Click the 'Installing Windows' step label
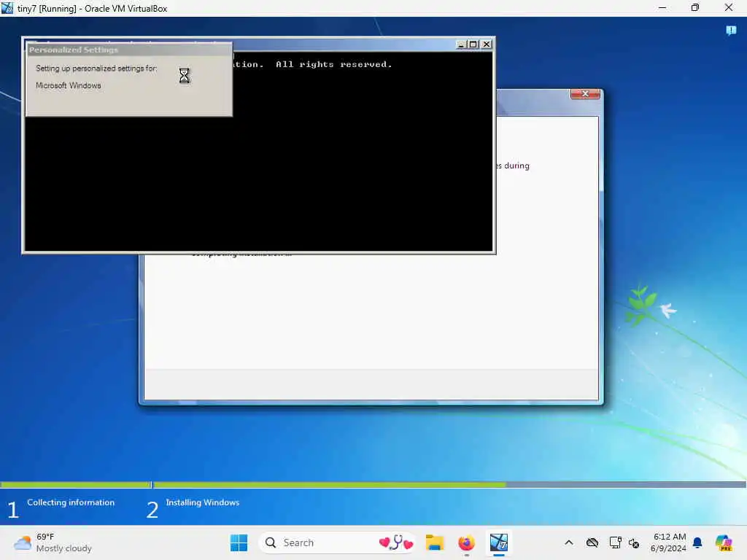Screen dimensions: 747x560 pos(203,502)
